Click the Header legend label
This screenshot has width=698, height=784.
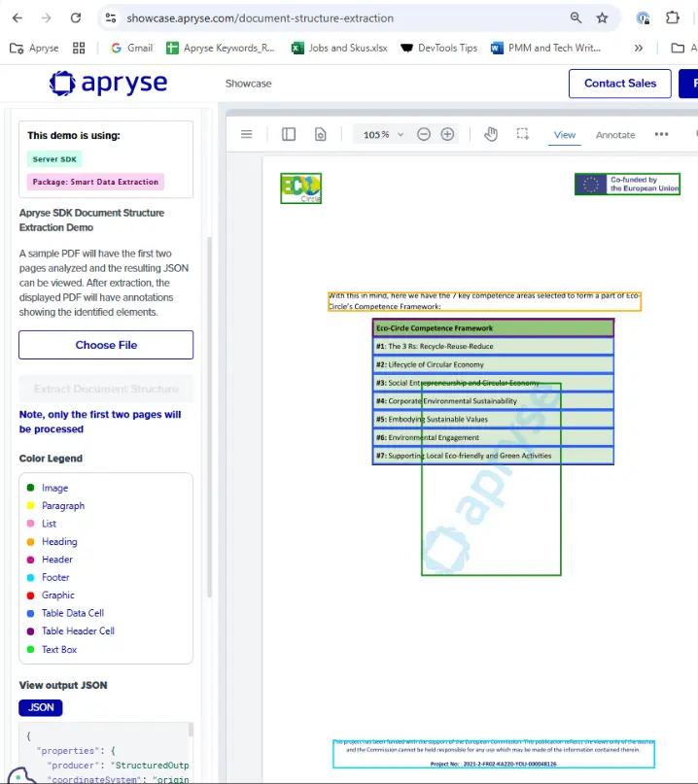57,560
